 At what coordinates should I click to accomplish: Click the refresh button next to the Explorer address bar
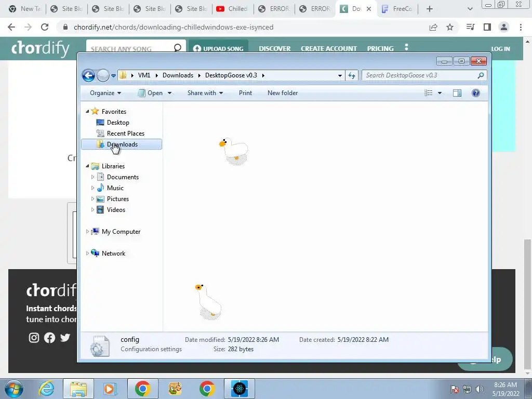[x=352, y=75]
